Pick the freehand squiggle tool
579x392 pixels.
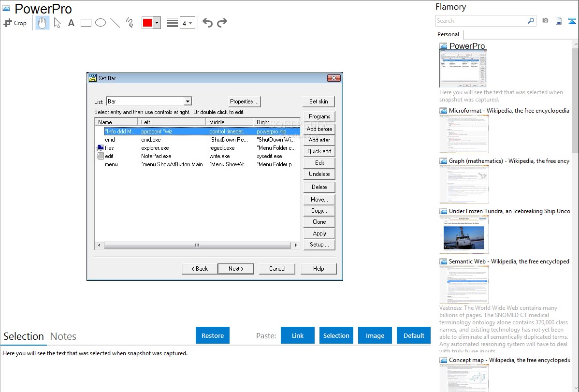pos(129,23)
